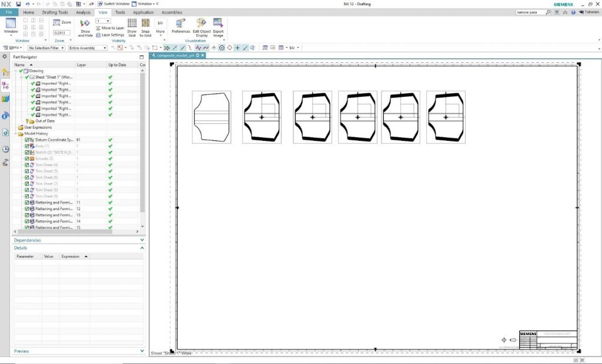Toggle the Trim Sheet (4) checkbox
This screenshot has width=602, height=364.
(x=27, y=165)
